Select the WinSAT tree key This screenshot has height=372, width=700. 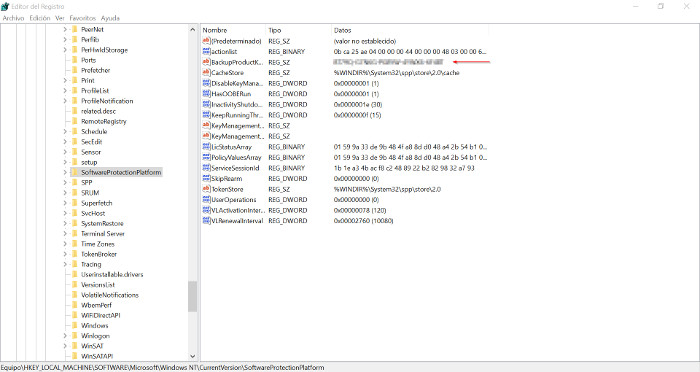[x=92, y=346]
